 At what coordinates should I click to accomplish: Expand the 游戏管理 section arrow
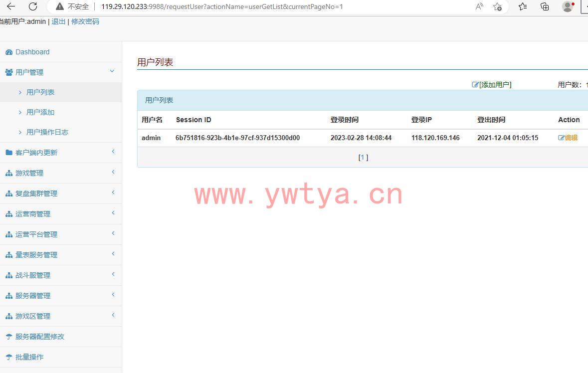click(x=113, y=172)
